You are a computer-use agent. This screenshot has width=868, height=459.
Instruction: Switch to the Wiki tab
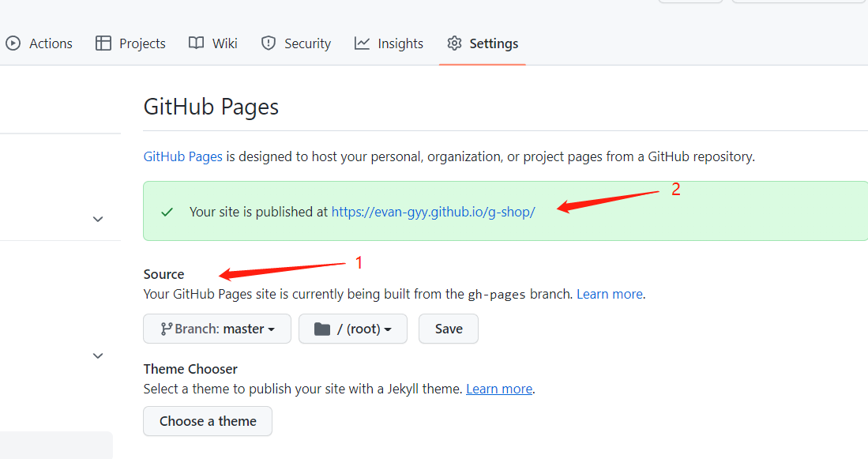pos(213,43)
